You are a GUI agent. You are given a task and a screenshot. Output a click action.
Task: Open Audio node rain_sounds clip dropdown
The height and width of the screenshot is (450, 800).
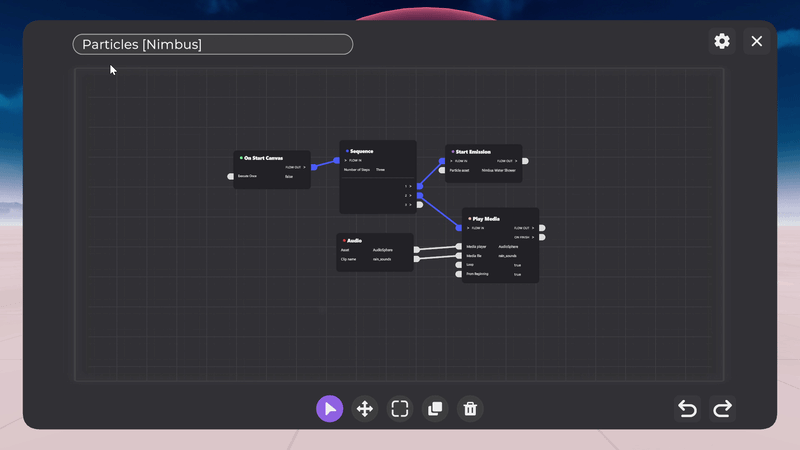[x=382, y=259]
